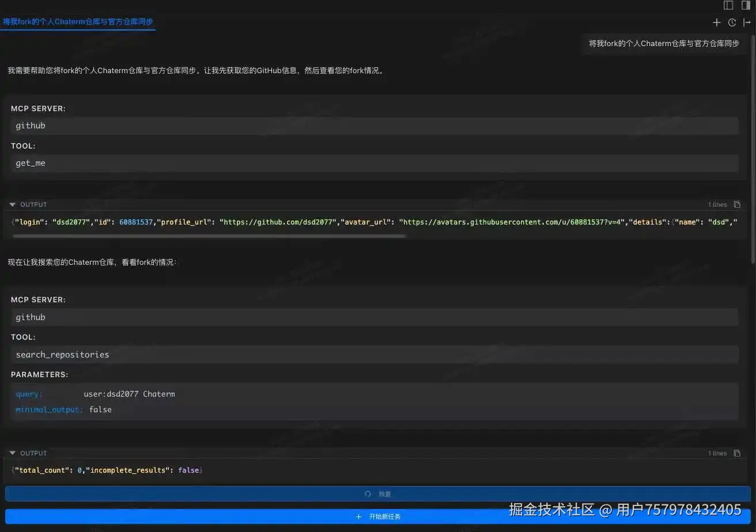This screenshot has height=532, width=756.
Task: Open chat history clock icon
Action: pyautogui.click(x=732, y=22)
